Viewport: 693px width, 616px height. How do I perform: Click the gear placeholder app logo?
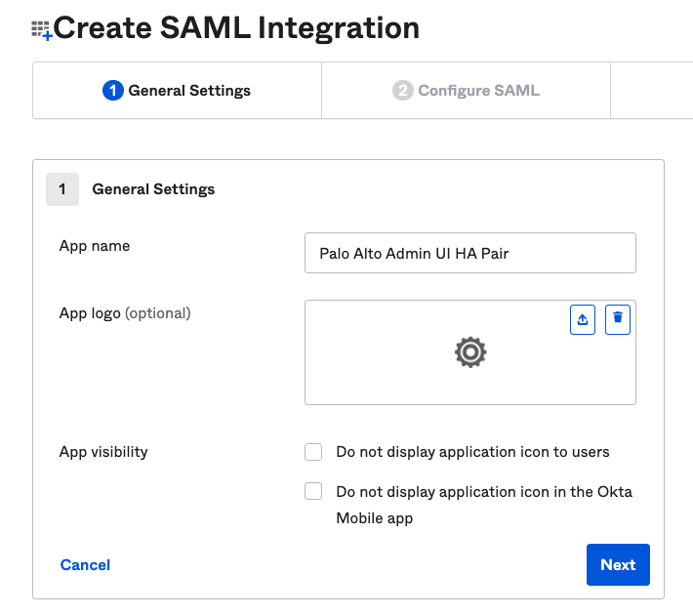(x=470, y=352)
